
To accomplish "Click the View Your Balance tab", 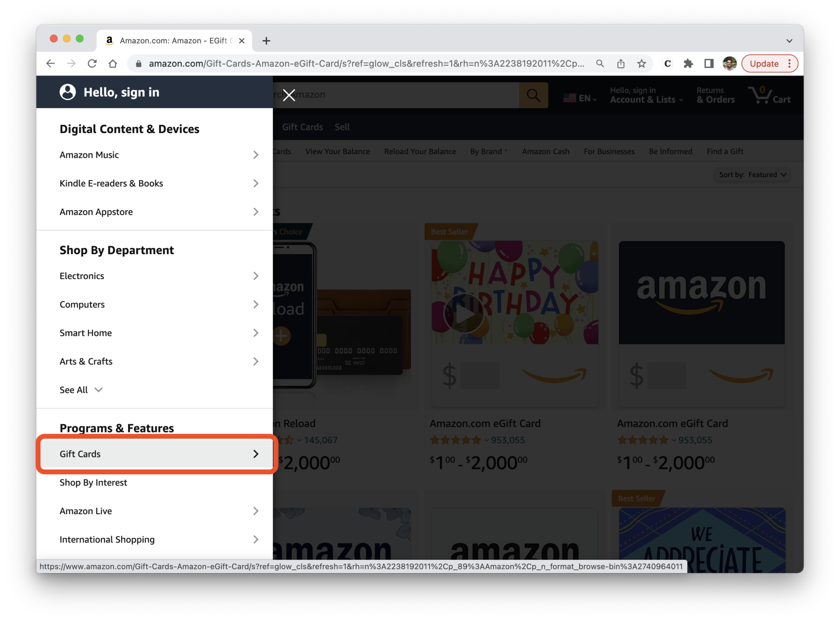I will (x=338, y=151).
